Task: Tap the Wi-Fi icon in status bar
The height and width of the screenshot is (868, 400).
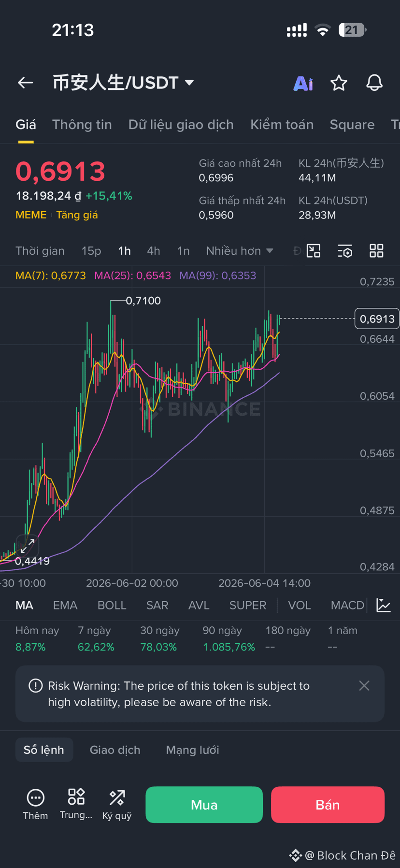Action: point(323,30)
